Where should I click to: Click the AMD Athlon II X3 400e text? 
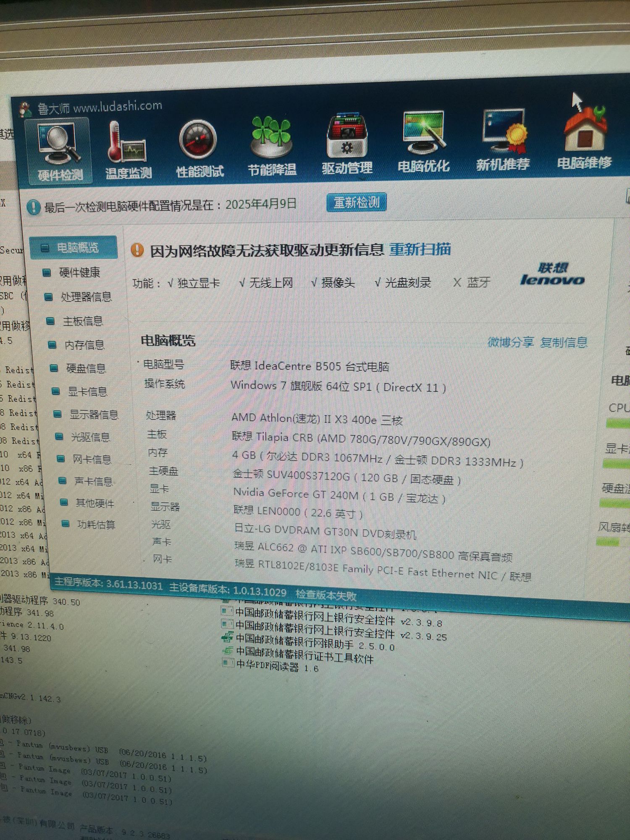(x=317, y=419)
